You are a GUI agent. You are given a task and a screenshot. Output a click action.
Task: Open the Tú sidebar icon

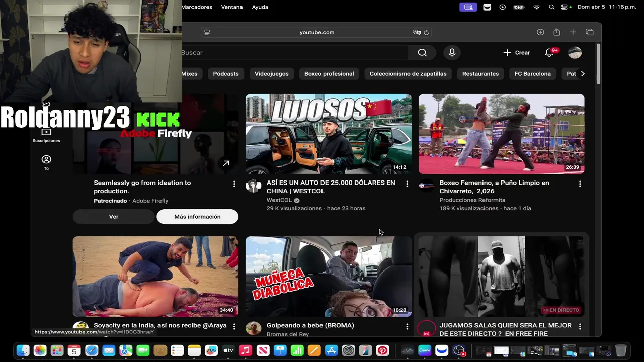46,162
